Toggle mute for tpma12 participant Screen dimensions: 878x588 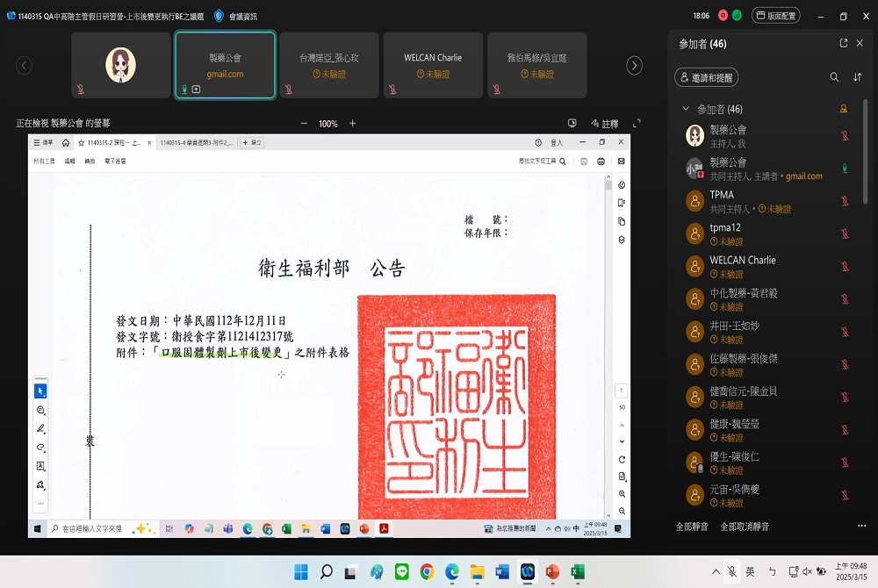(845, 233)
